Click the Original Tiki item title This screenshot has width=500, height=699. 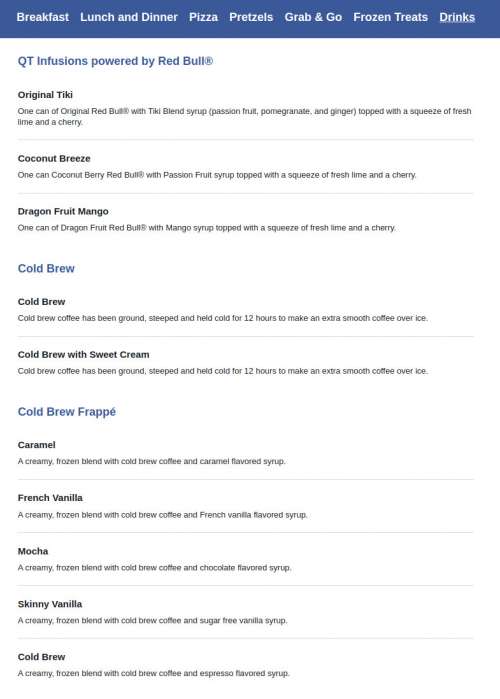(x=45, y=95)
